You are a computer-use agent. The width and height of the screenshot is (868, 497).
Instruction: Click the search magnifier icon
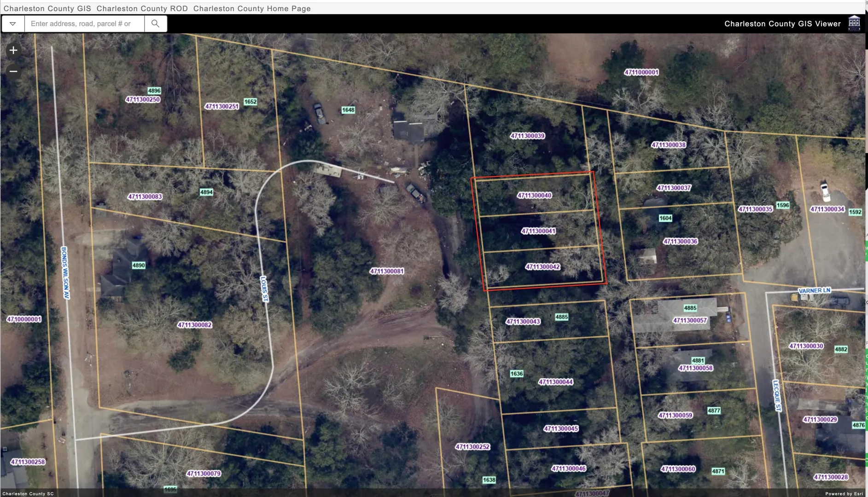156,23
